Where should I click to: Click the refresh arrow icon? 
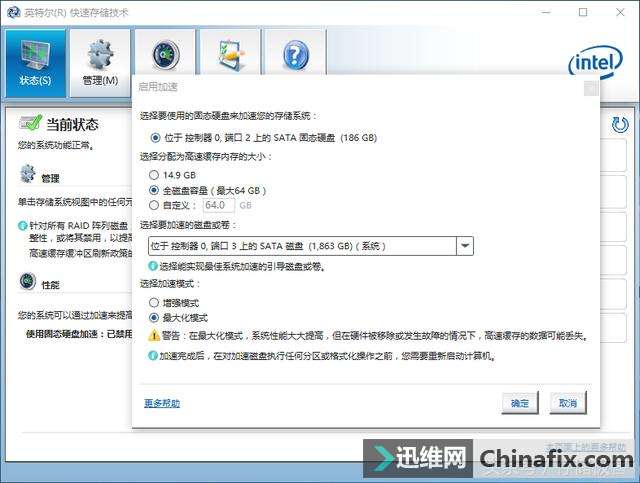620,125
